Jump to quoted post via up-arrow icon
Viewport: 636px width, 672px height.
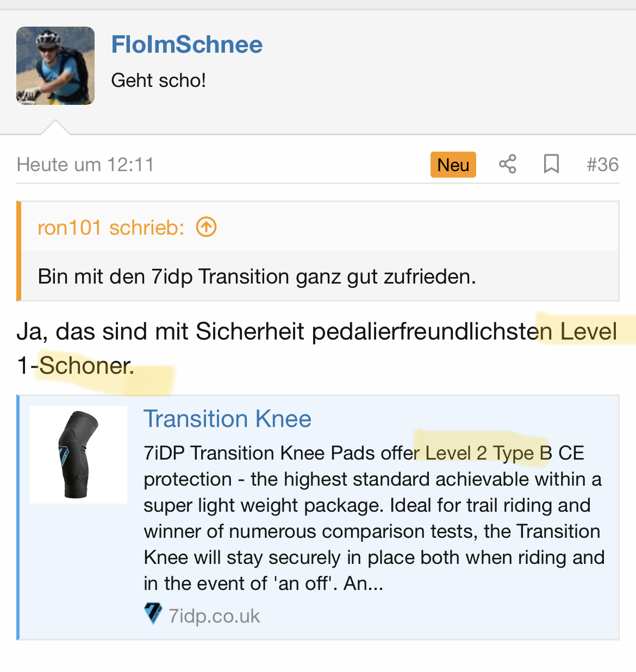click(x=207, y=227)
